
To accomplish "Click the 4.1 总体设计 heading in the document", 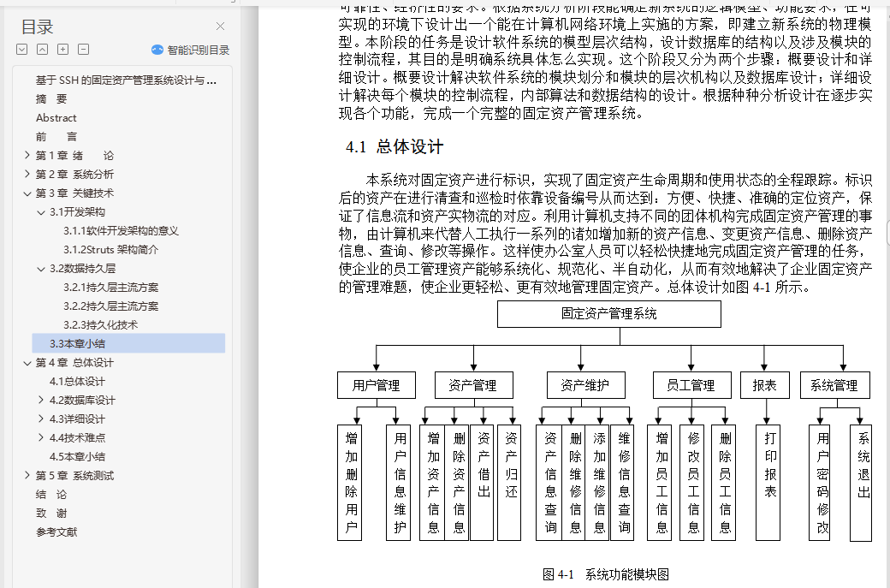I will coord(395,147).
